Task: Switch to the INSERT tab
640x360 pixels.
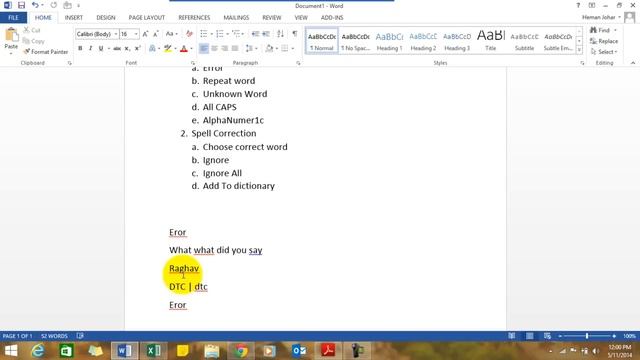Action: point(73,18)
